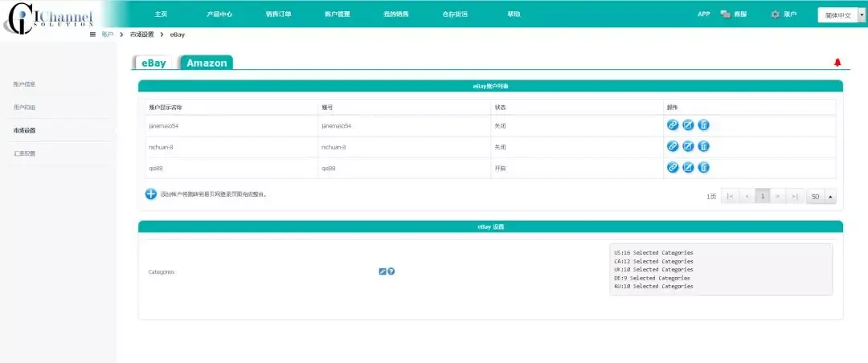Click the breadcrumb menu hamburger icon
Viewport: 868px width, 363px height.
pos(93,35)
